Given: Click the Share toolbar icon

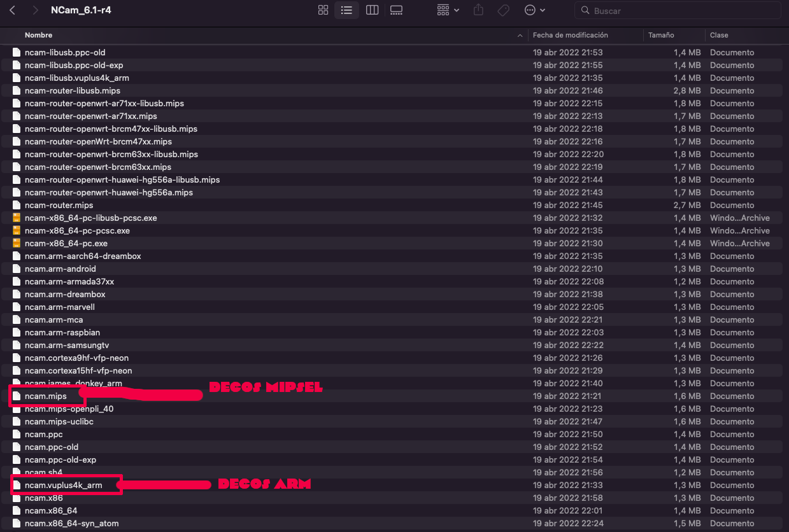Looking at the screenshot, I should [x=479, y=10].
